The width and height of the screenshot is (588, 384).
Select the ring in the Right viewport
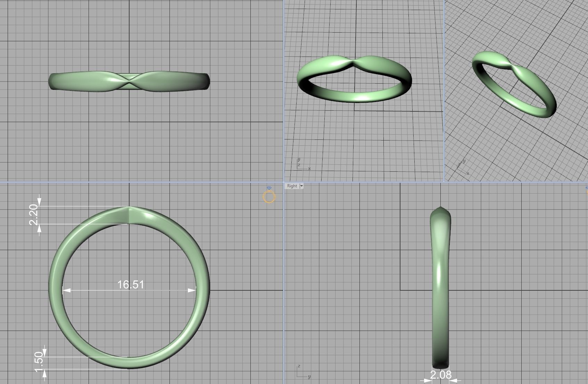(440, 288)
